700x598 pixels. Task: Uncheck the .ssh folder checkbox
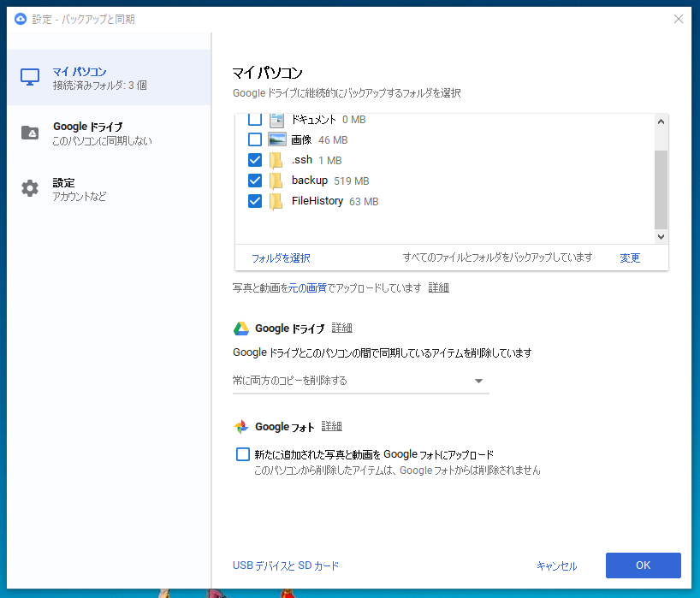click(x=255, y=160)
